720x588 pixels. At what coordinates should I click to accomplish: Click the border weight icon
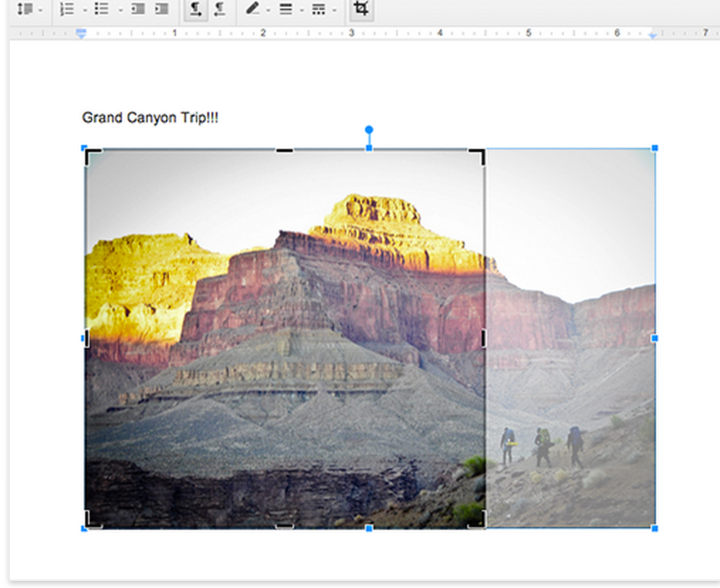pyautogui.click(x=284, y=9)
